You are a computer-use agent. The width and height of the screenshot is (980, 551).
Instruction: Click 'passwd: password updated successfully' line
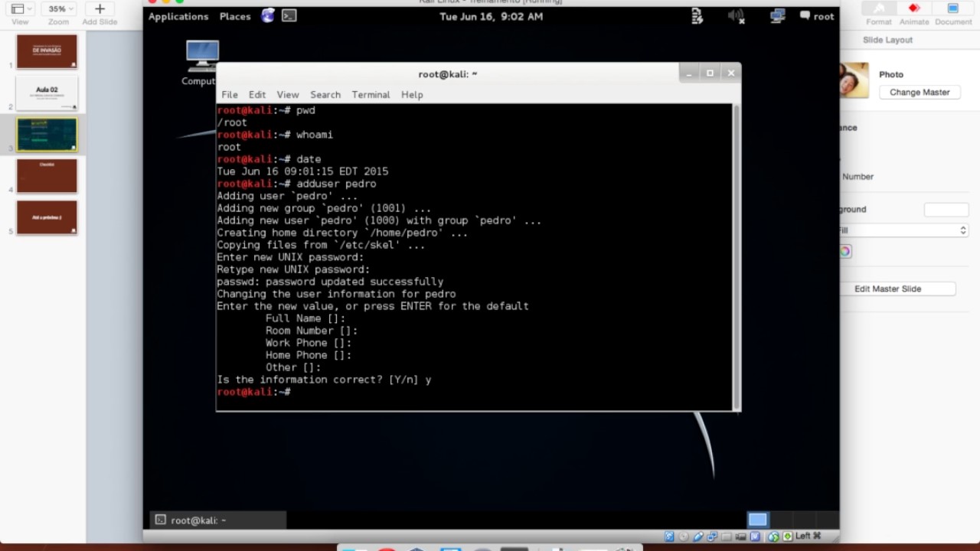point(330,282)
